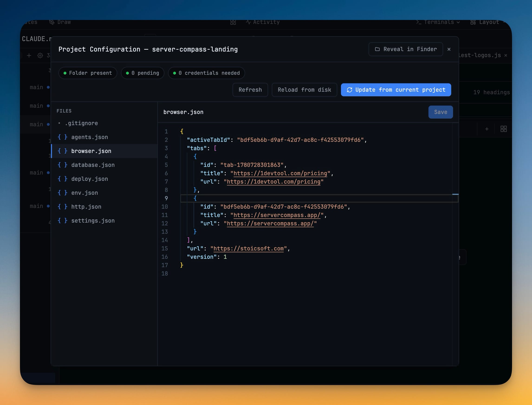Close the Project Configuration dialog
Screen dimensions: 532x405
pos(449,49)
